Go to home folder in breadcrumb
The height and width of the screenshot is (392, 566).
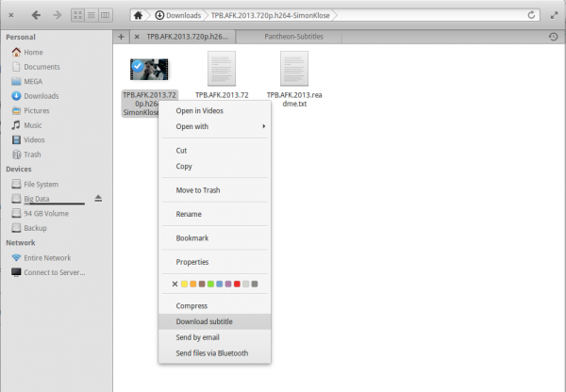pyautogui.click(x=139, y=16)
